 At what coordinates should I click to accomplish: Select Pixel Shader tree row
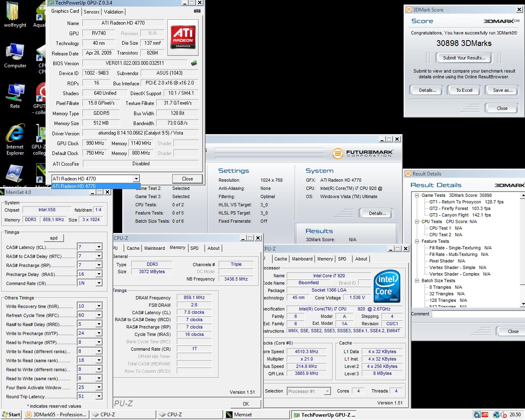(447, 261)
